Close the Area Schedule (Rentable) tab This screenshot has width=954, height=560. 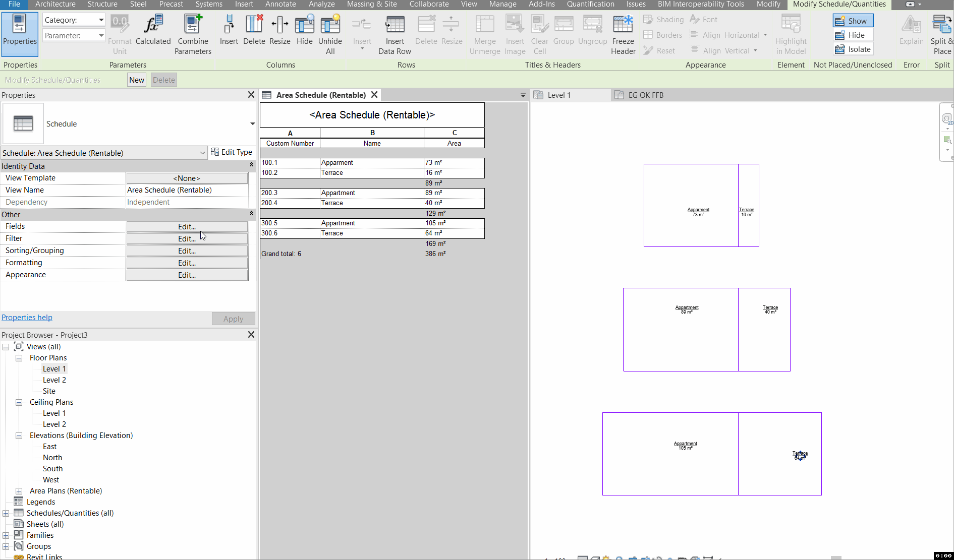click(x=374, y=95)
